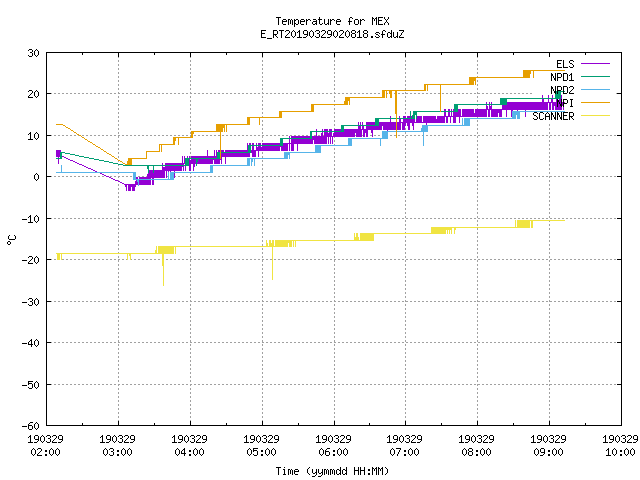
Task: Click the x-axis label '190329 07:00'
Action: click(404, 446)
